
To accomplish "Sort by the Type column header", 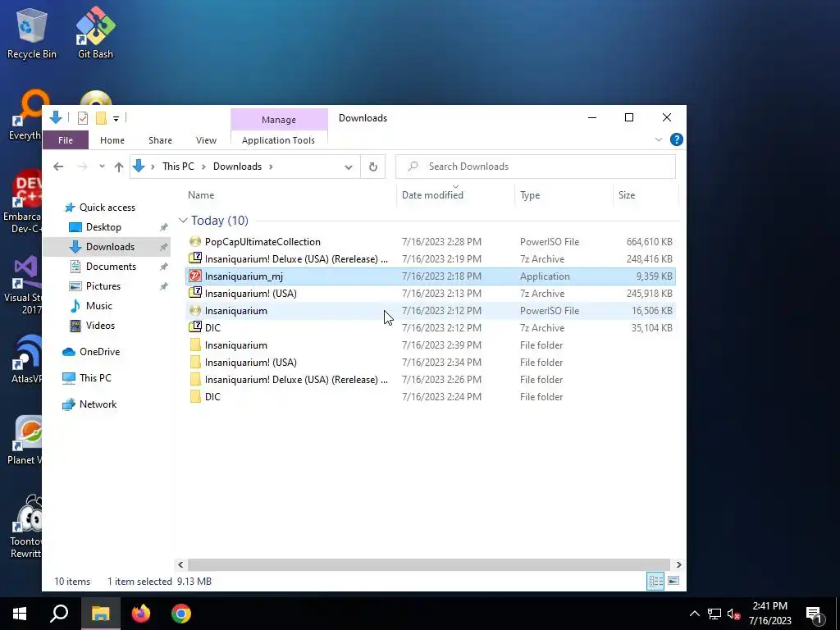I will tap(530, 195).
